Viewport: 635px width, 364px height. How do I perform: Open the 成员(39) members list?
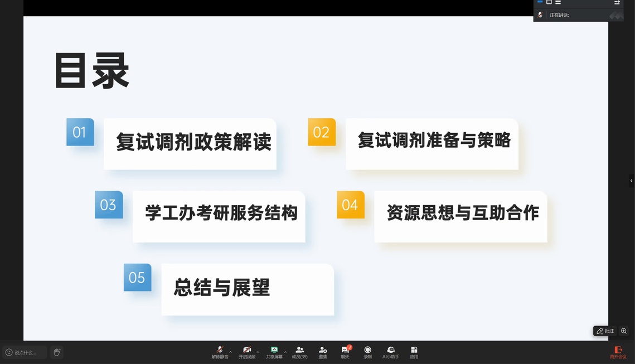pos(300,352)
